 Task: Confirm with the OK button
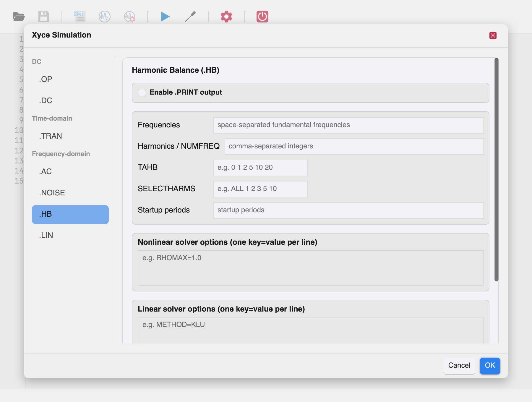pos(490,366)
